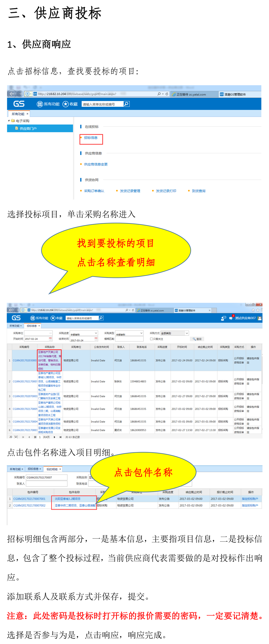Tick the 只看关注 checkbox
This screenshot has height=644, width=269.
pyautogui.click(x=151, y=339)
